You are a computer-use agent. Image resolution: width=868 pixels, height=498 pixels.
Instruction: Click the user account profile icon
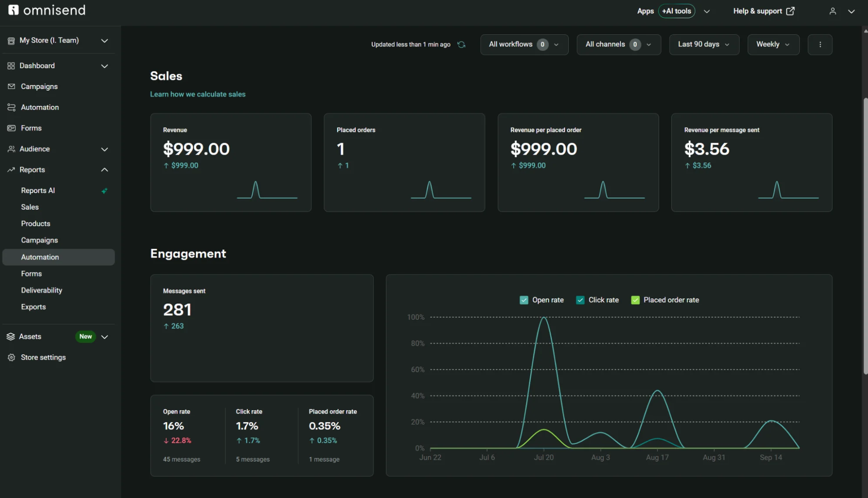coord(832,11)
